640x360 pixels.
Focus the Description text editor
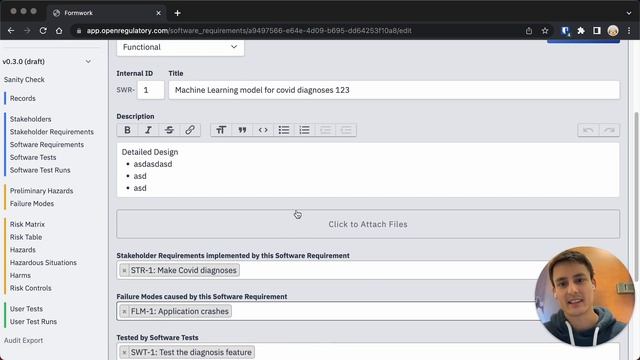coord(368,170)
